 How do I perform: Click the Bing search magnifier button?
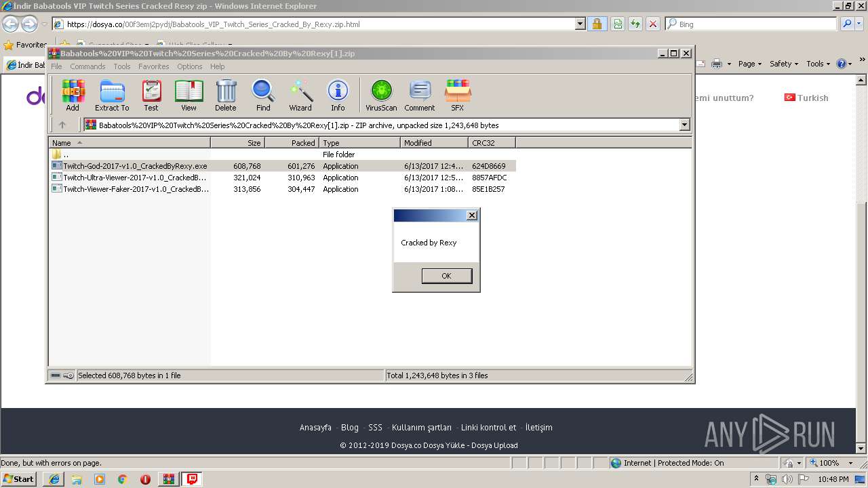[x=847, y=24]
